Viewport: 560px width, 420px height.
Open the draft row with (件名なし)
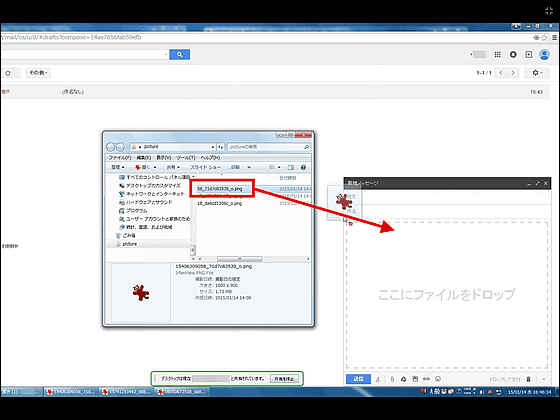pos(274,92)
